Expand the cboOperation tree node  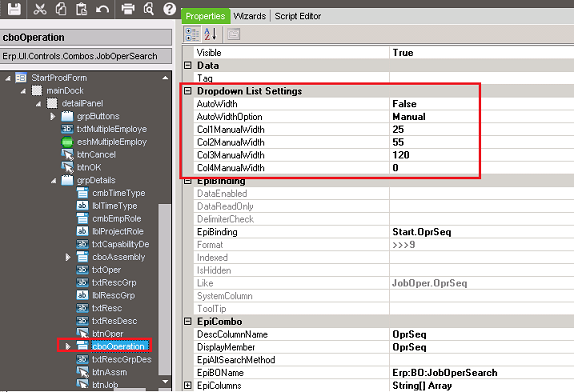point(68,346)
